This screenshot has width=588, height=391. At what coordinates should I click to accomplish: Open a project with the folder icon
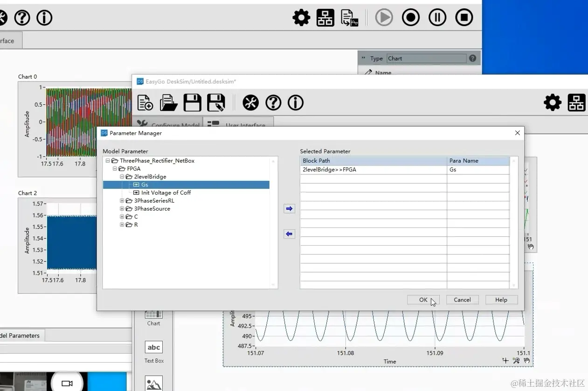[169, 103]
